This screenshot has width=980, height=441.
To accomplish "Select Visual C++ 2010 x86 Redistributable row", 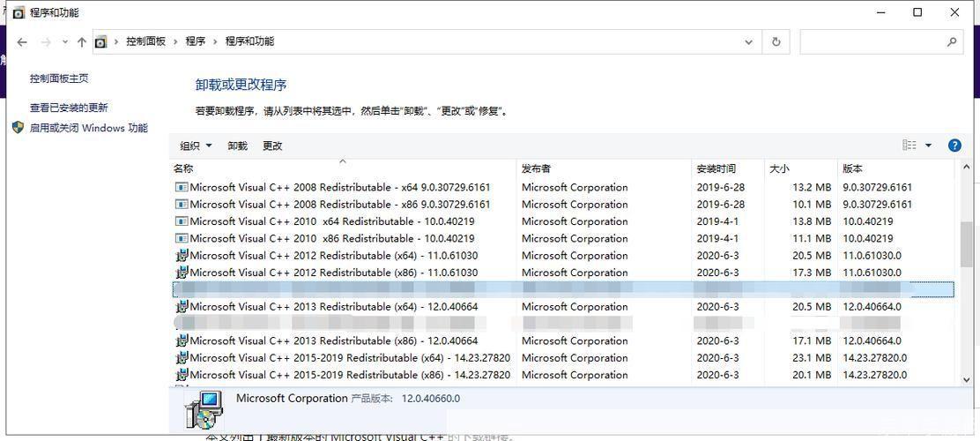I will [562, 238].
